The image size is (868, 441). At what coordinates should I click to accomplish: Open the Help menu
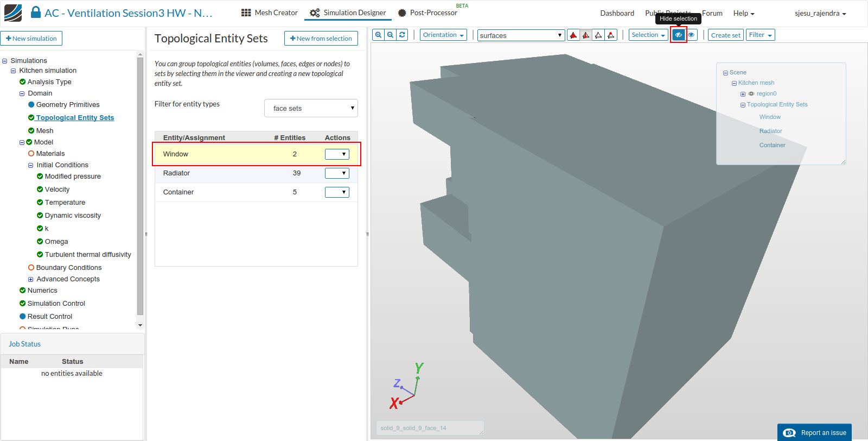(744, 13)
